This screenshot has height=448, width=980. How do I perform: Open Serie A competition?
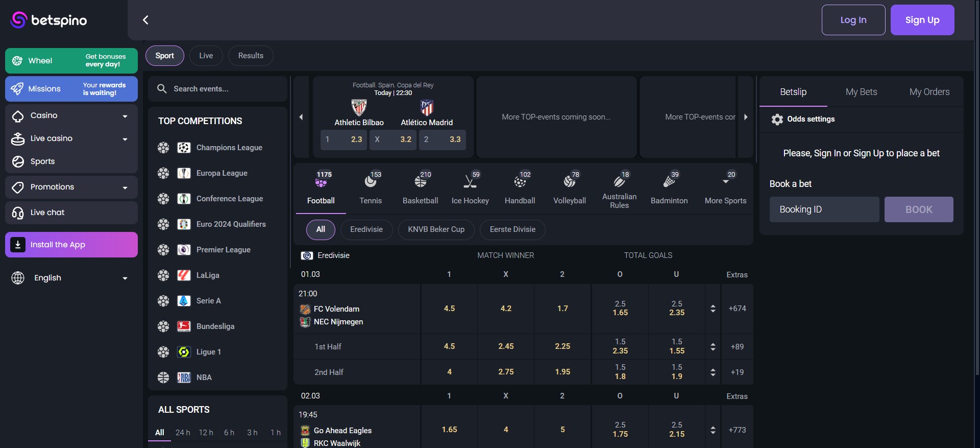[218, 301]
